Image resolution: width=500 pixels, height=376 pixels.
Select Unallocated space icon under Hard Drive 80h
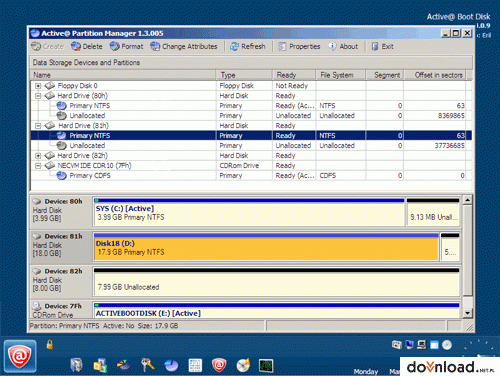61,116
